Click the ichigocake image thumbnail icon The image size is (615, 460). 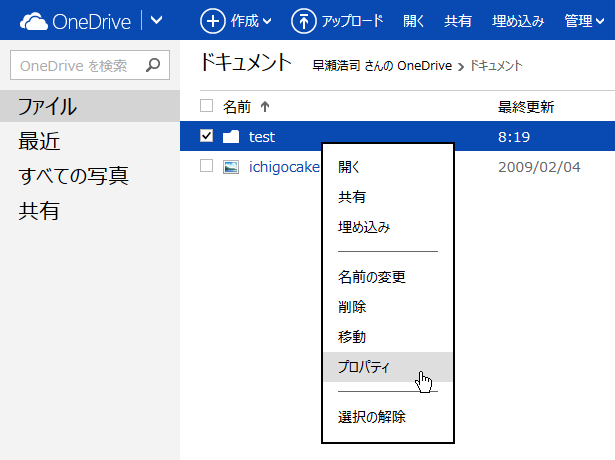(231, 167)
